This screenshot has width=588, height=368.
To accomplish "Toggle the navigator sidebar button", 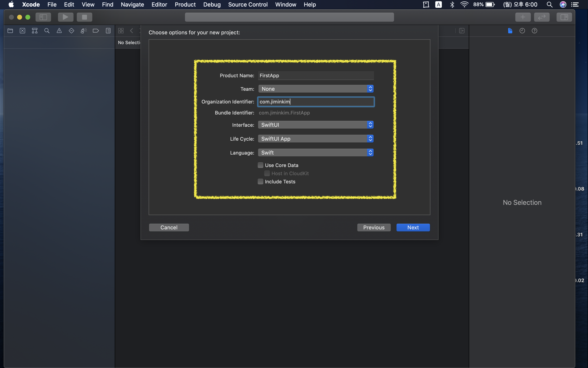I will 43,17.
